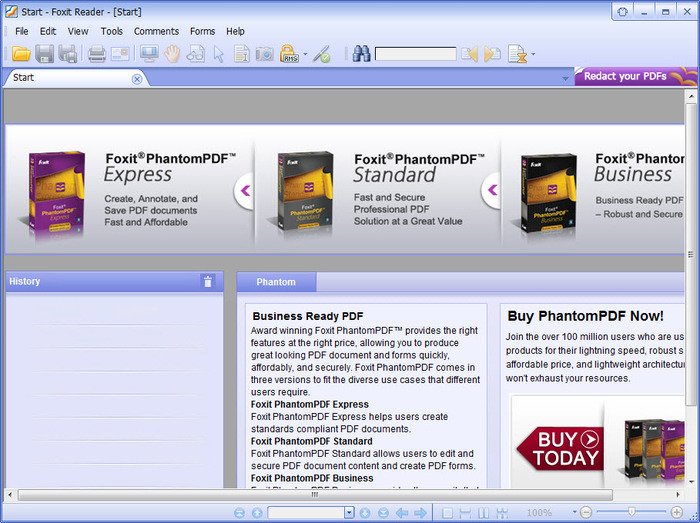Viewport: 700px width, 523px height.
Task: Open the Help menu
Action: point(235,31)
